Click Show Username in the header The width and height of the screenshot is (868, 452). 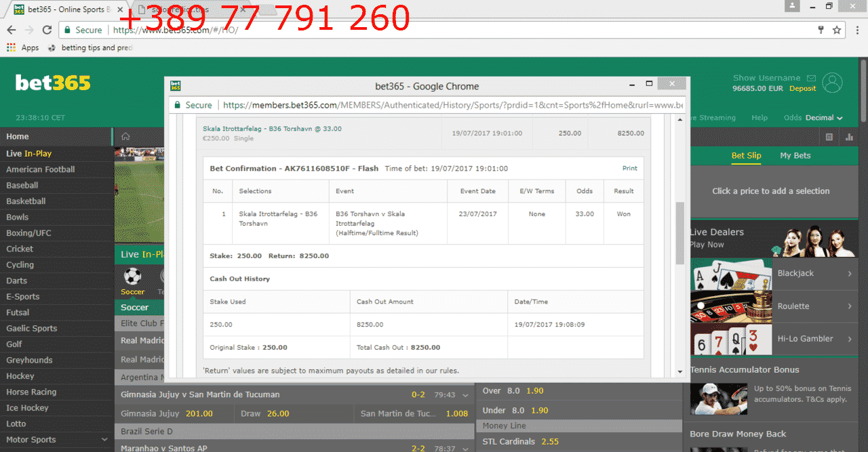tap(766, 78)
